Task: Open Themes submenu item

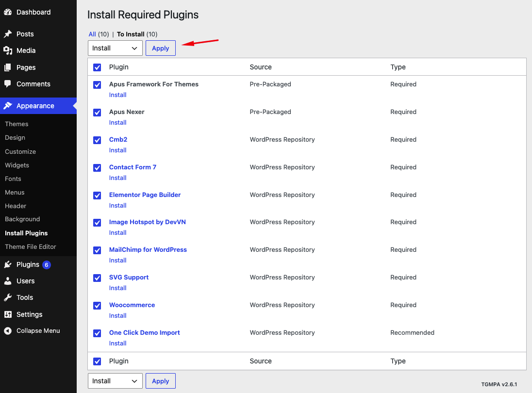Action: point(17,124)
